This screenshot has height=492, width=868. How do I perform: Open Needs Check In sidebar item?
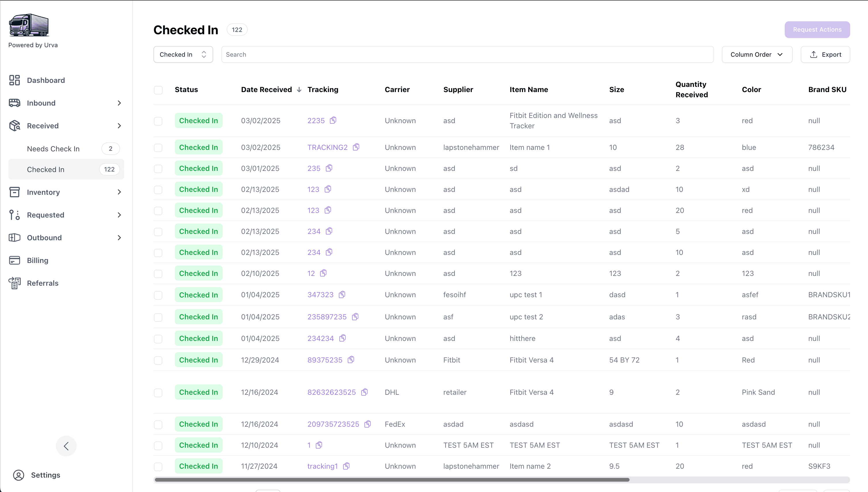(x=54, y=149)
